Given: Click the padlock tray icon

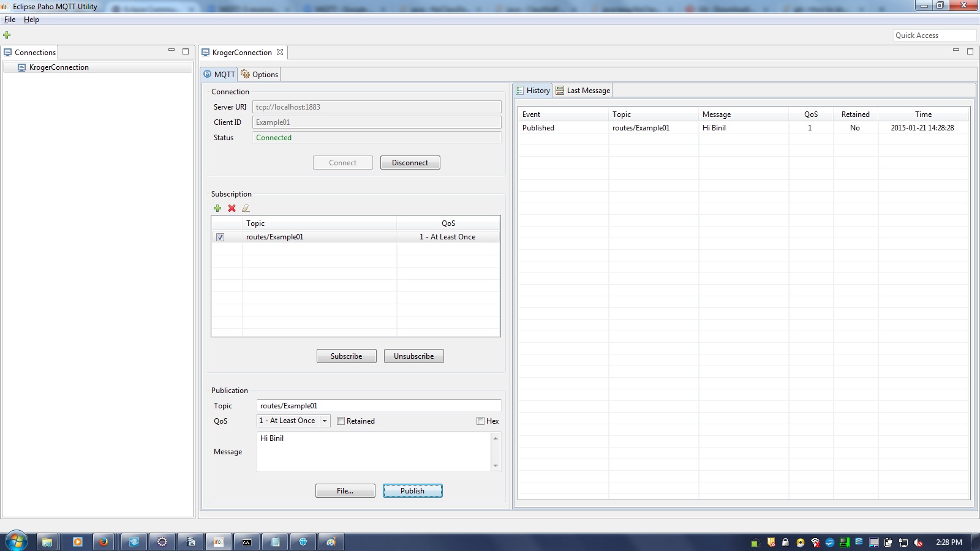Looking at the screenshot, I should pyautogui.click(x=786, y=542).
